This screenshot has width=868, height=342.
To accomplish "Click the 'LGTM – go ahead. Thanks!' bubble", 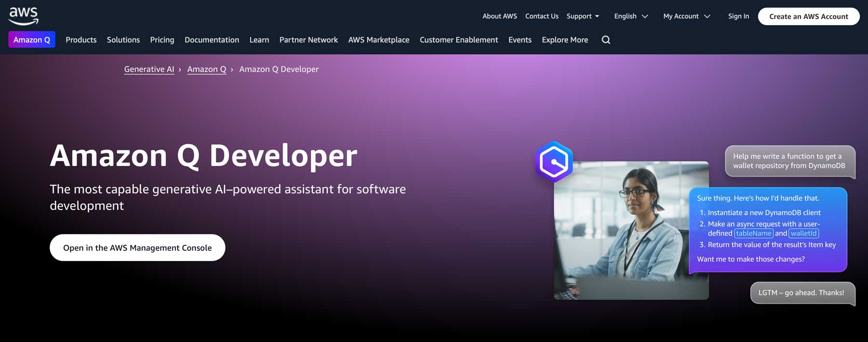I will tap(802, 293).
